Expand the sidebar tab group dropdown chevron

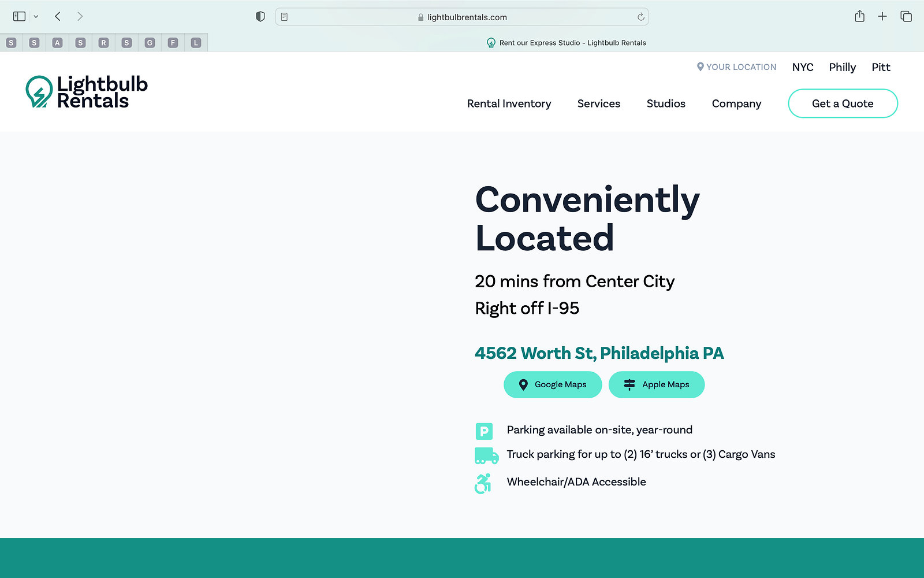pyautogui.click(x=36, y=17)
